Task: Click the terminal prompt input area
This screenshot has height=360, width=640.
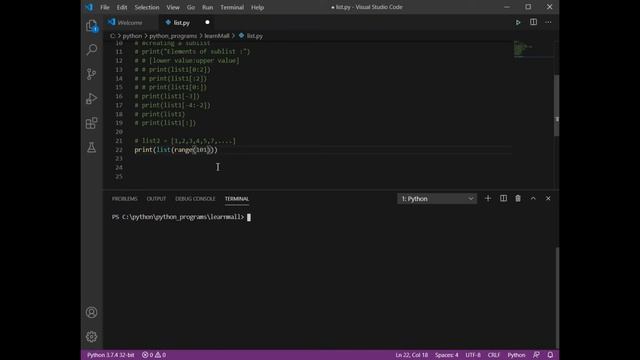Action: pyautogui.click(x=249, y=217)
